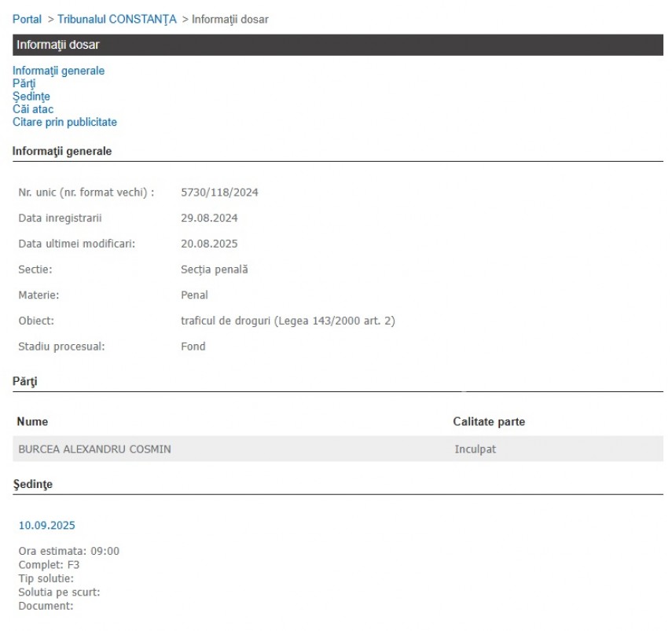Click the dark Informații dosar title bar

tap(338, 45)
